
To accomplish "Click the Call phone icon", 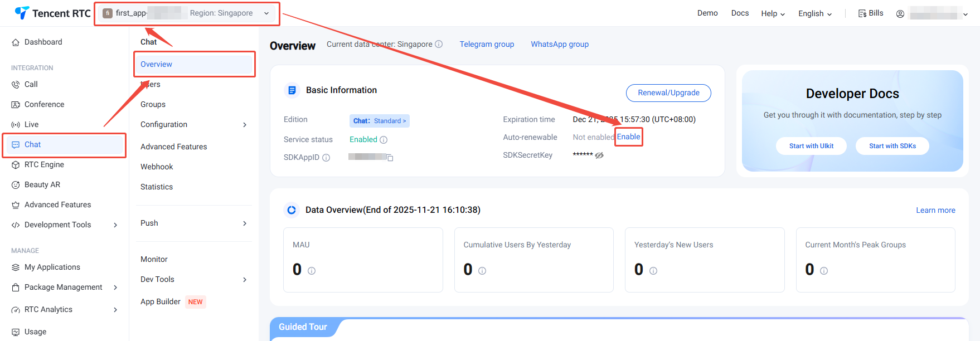I will (x=16, y=85).
